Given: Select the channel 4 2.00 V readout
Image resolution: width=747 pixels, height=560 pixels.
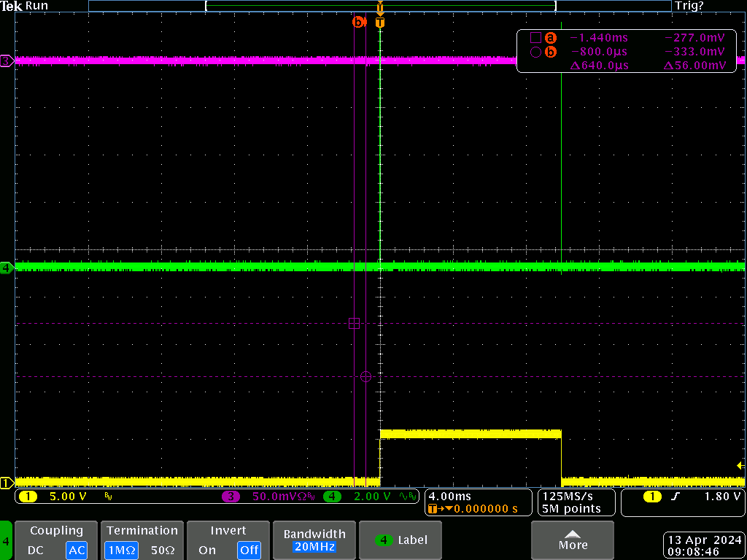Looking at the screenshot, I should click(370, 496).
